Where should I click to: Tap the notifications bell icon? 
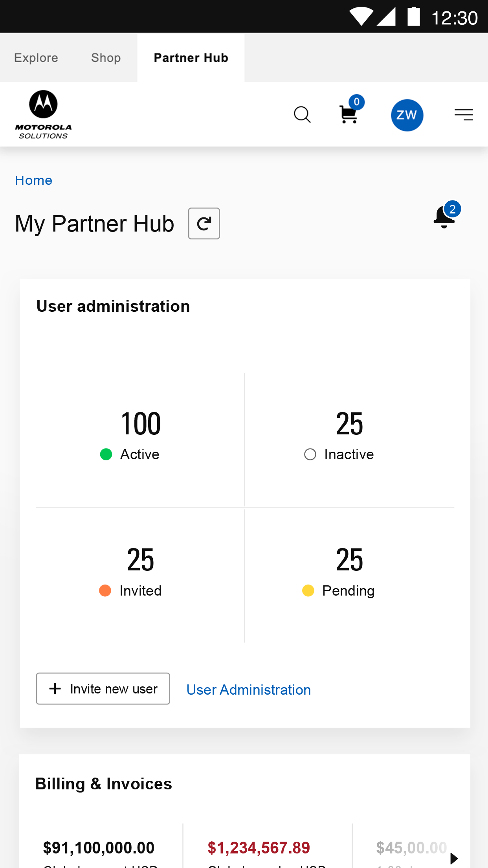tap(444, 217)
